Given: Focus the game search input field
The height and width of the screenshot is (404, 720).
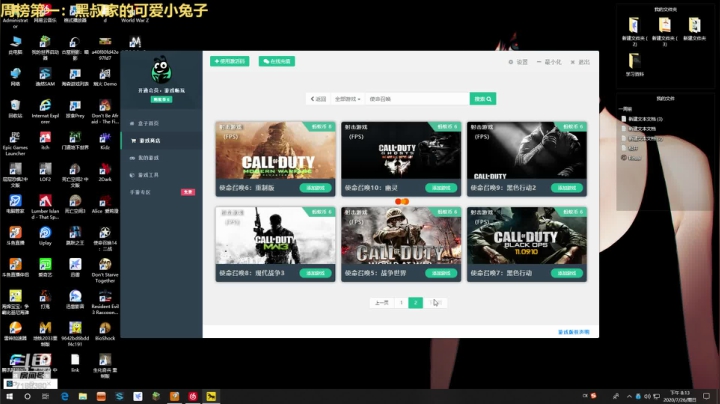Looking at the screenshot, I should click(x=417, y=99).
